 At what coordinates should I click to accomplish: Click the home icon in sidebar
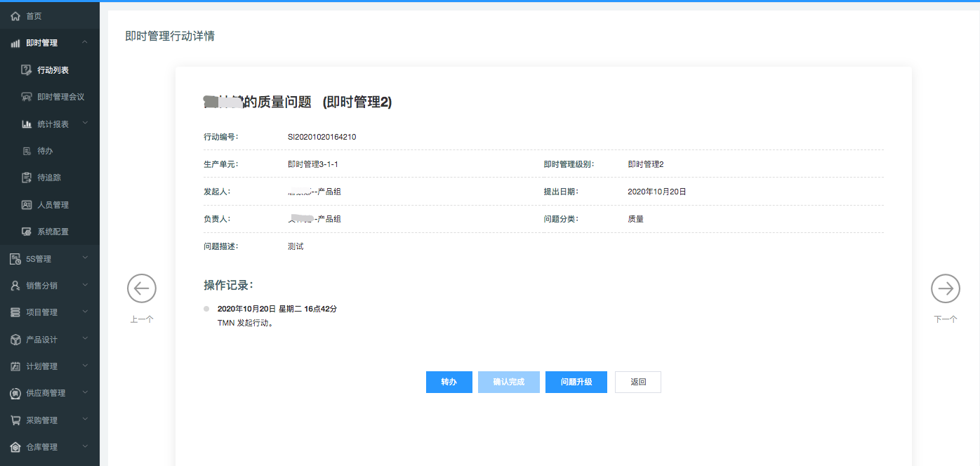pos(15,16)
